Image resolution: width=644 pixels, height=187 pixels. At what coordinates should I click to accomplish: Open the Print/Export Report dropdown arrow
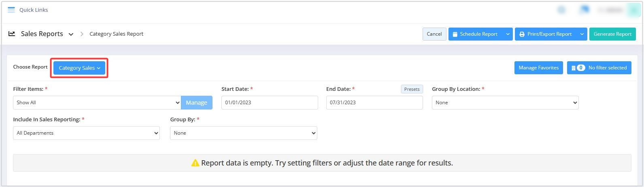pos(582,34)
